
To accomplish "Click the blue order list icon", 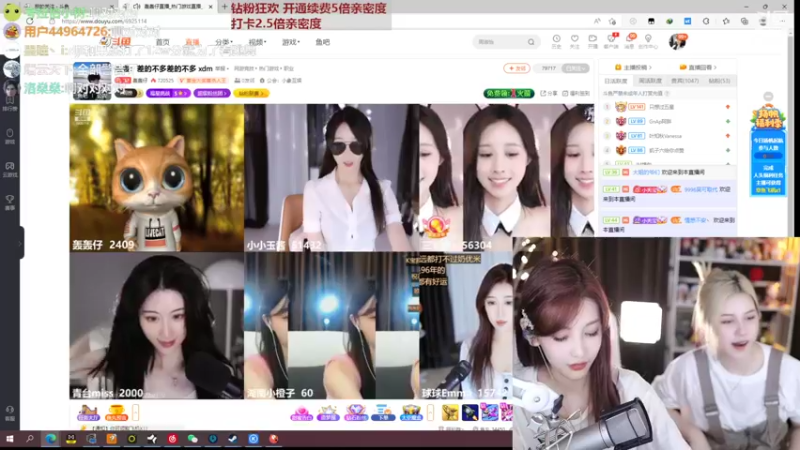I will click(383, 412).
